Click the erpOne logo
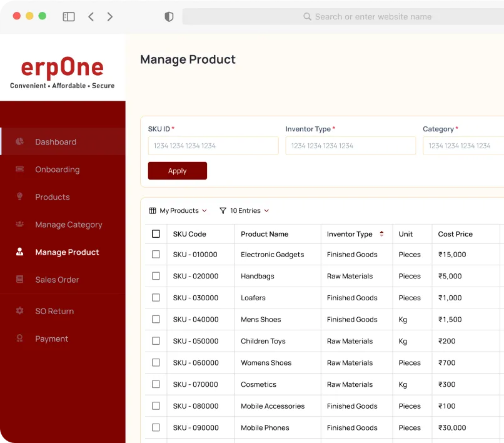504x443 pixels. pyautogui.click(x=63, y=72)
